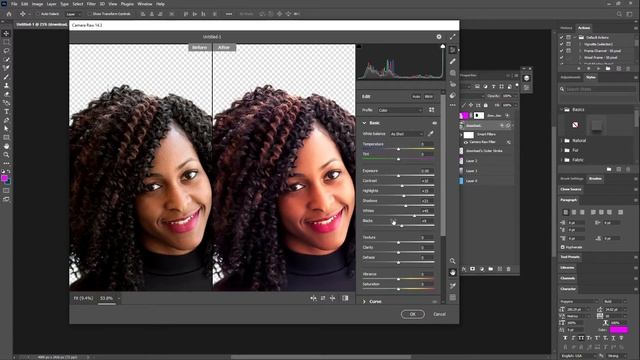This screenshot has height=360, width=640.
Task: Expand the Natural styles folder
Action: click(x=562, y=140)
